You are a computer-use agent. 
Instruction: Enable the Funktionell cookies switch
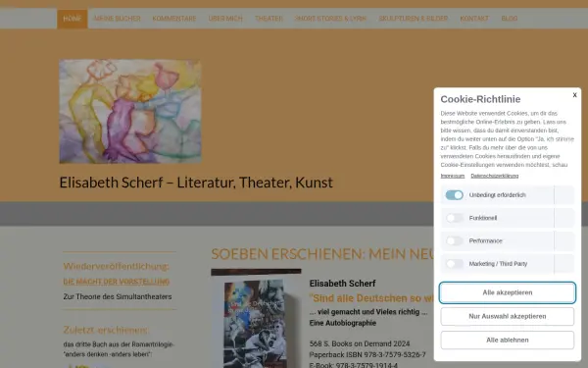[454, 218]
